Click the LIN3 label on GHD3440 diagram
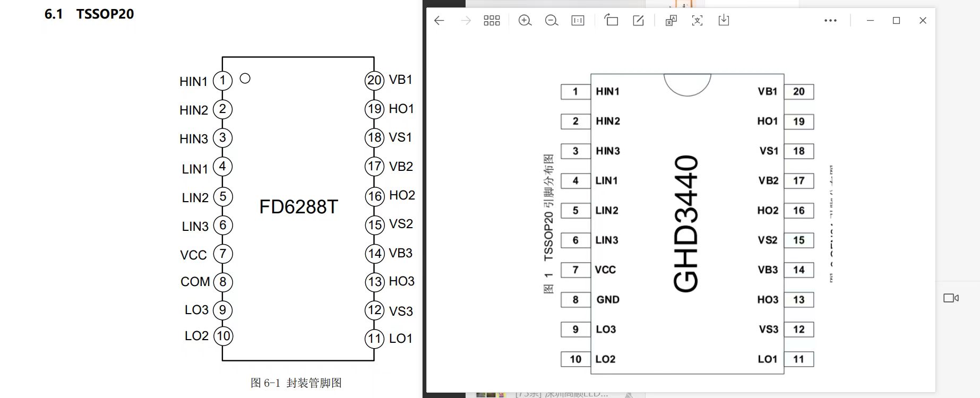Viewport: 980px width, 398px height. (x=607, y=240)
